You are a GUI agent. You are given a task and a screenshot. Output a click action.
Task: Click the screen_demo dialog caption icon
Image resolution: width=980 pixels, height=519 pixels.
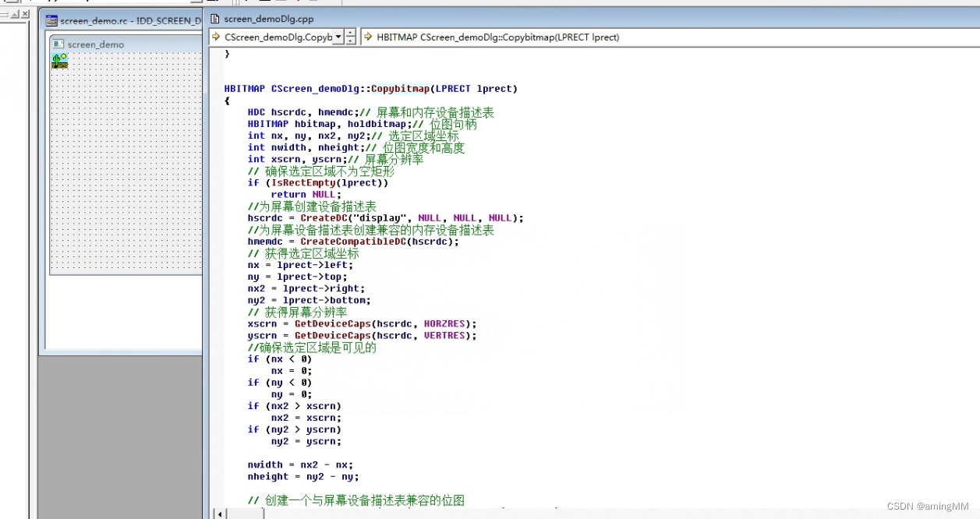58,44
